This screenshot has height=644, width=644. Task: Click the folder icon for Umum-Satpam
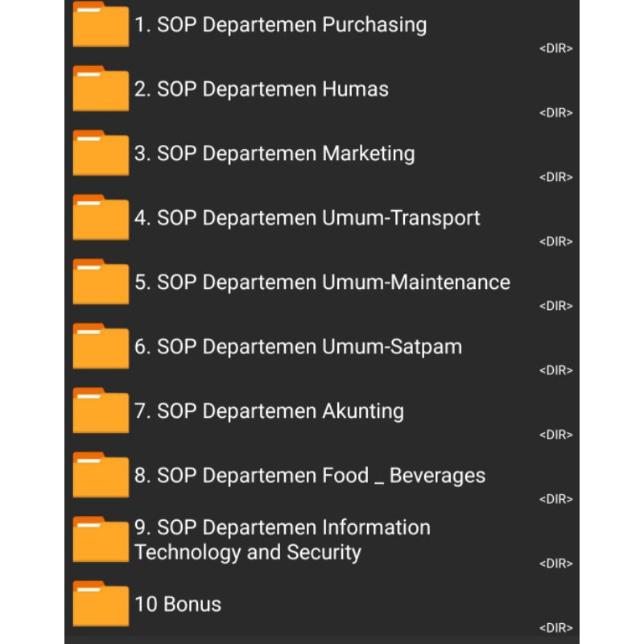tap(101, 347)
